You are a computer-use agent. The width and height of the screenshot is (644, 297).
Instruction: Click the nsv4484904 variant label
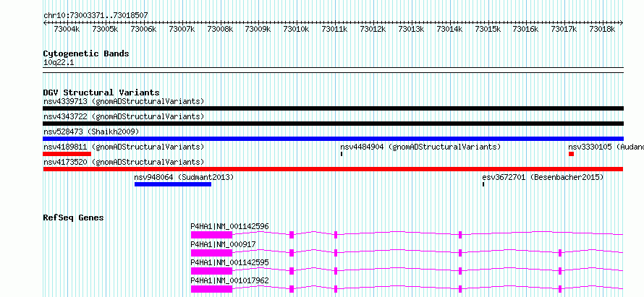point(420,147)
